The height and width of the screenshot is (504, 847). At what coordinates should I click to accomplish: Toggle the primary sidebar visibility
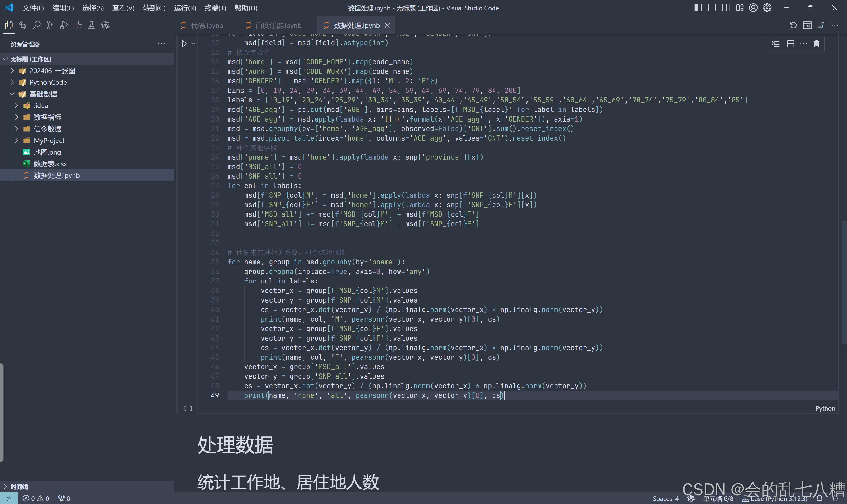pos(698,8)
